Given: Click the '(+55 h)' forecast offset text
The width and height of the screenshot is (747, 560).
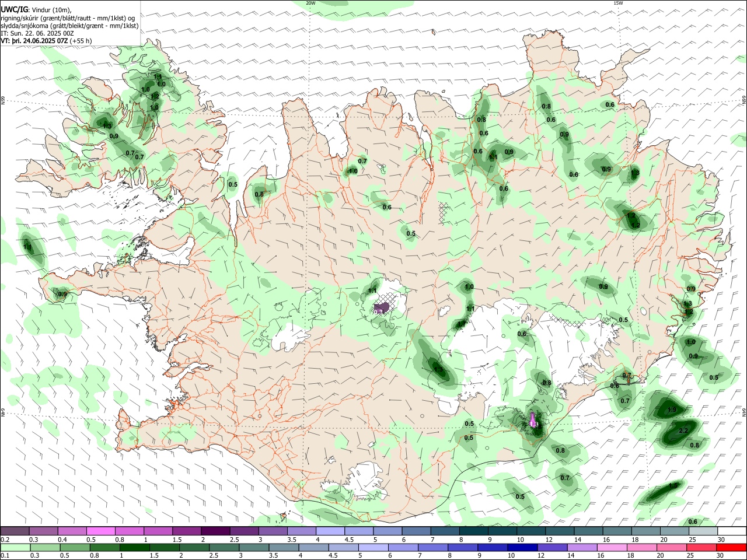Looking at the screenshot, I should [x=81, y=41].
